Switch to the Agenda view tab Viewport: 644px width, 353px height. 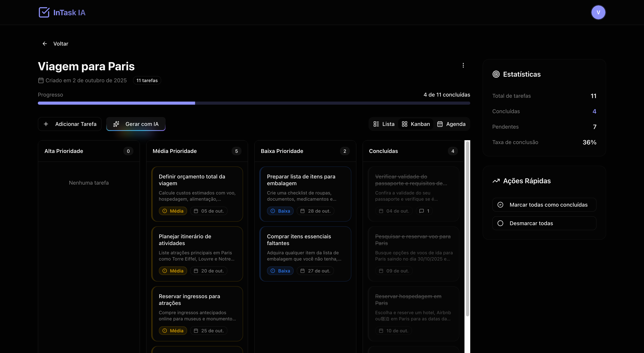coord(451,124)
